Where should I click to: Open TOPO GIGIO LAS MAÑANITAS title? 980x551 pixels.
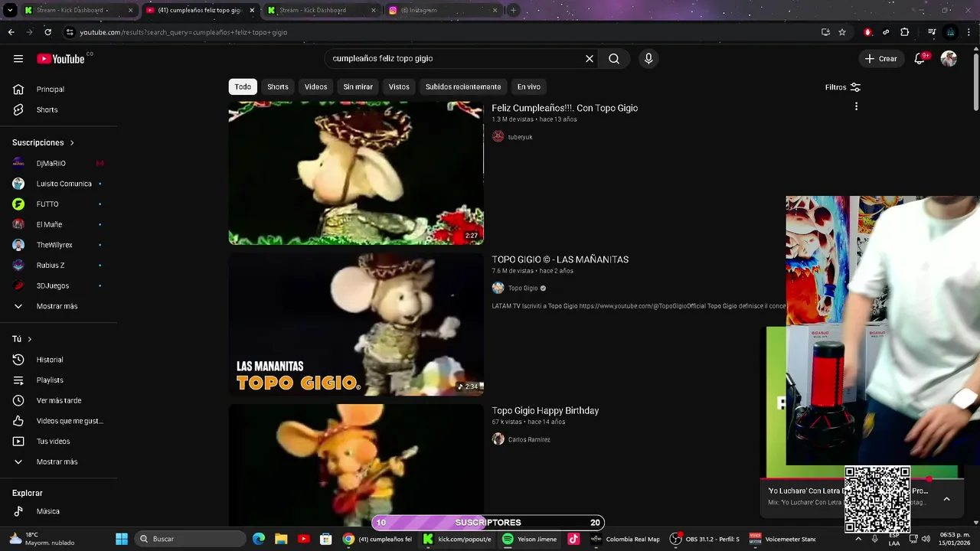pyautogui.click(x=560, y=259)
